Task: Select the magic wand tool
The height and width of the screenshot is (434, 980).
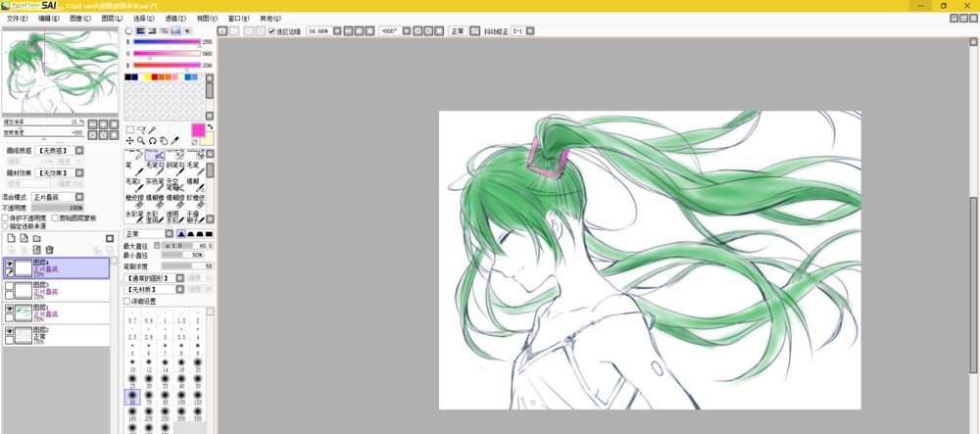Action: click(x=152, y=130)
